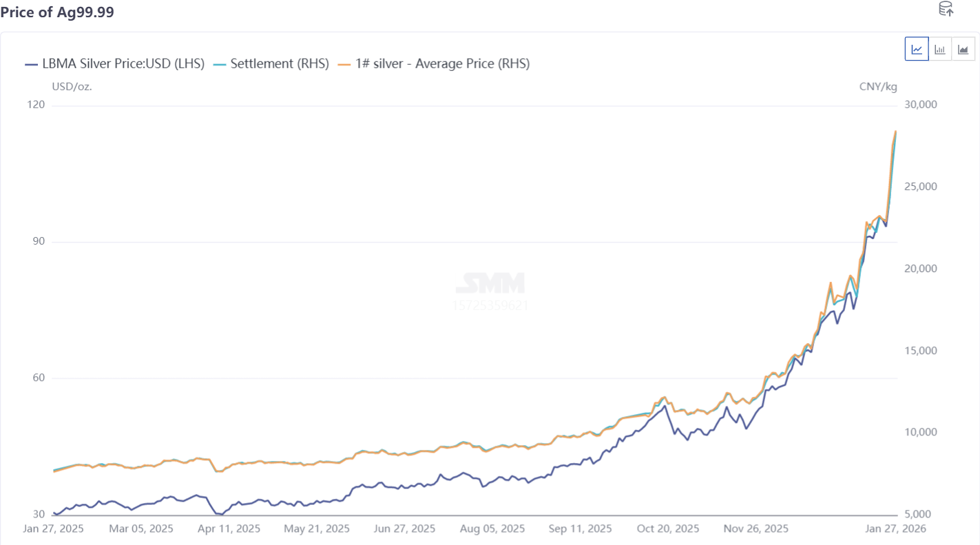Select the Jan 27, 2025 date label
Image resolution: width=980 pixels, height=545 pixels.
pyautogui.click(x=53, y=528)
